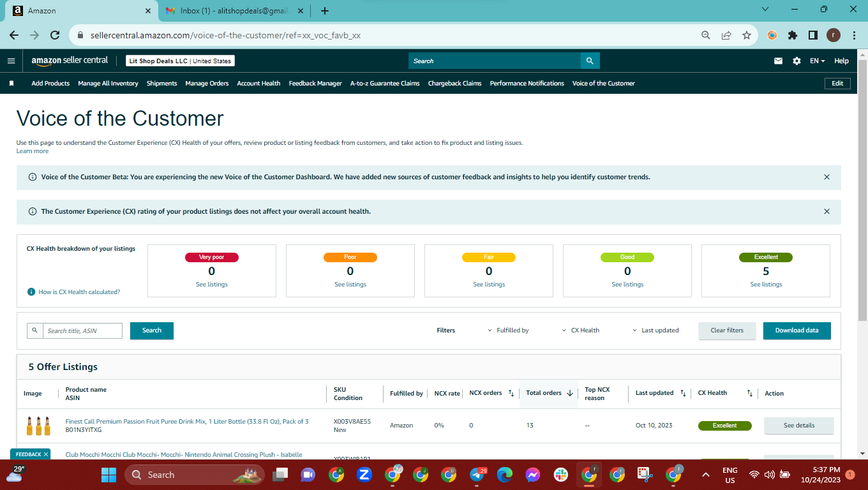Open the Windows taskbar Search box

tap(195, 475)
